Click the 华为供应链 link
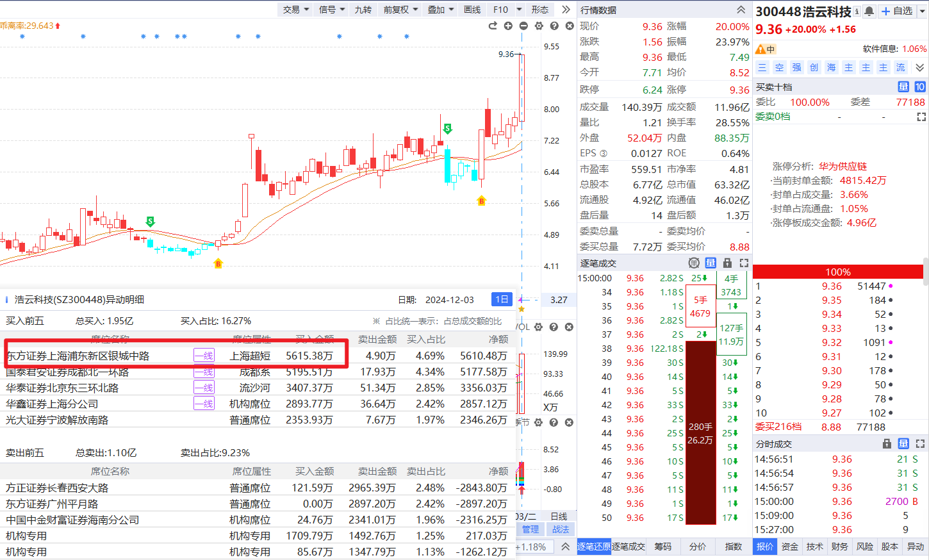The height and width of the screenshot is (560, 929). click(843, 166)
